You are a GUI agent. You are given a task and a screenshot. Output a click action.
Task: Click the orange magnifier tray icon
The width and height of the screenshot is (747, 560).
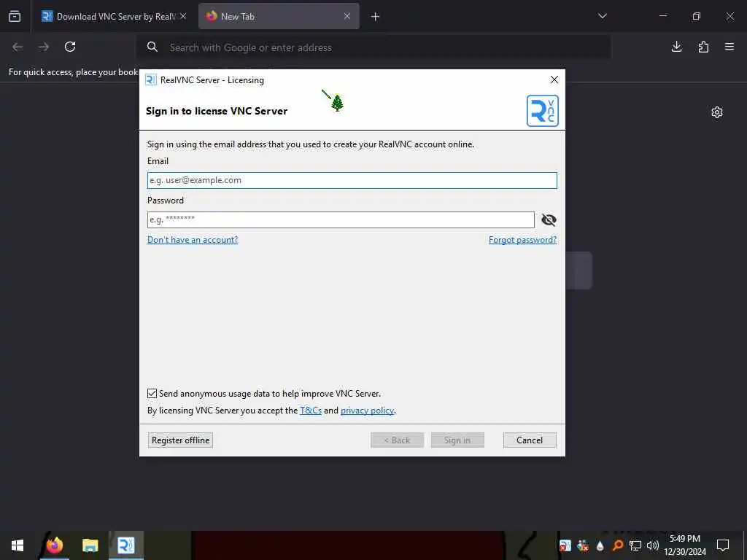coord(617,545)
